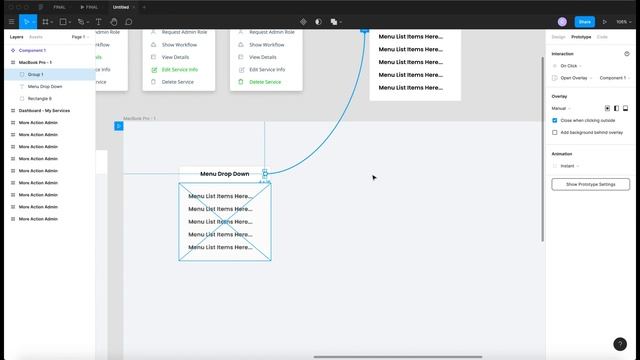Click the interaction details icon beside Interaction
This screenshot has height=360, width=640.
627,53
